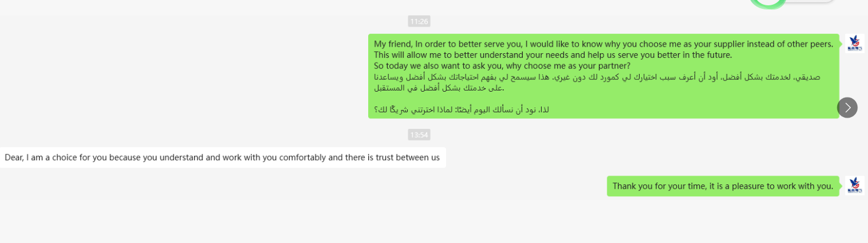Click the blank line inside the green message
The height and width of the screenshot is (243, 868).
590,99
